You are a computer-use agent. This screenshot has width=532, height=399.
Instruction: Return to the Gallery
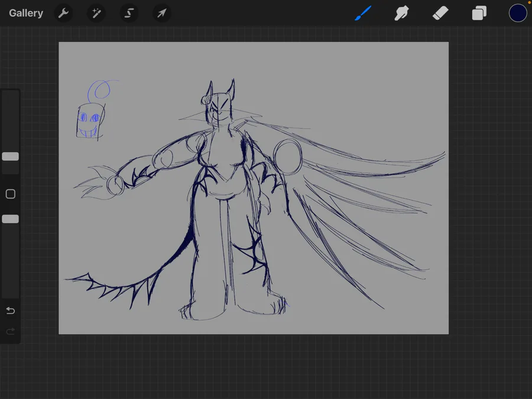(x=26, y=13)
